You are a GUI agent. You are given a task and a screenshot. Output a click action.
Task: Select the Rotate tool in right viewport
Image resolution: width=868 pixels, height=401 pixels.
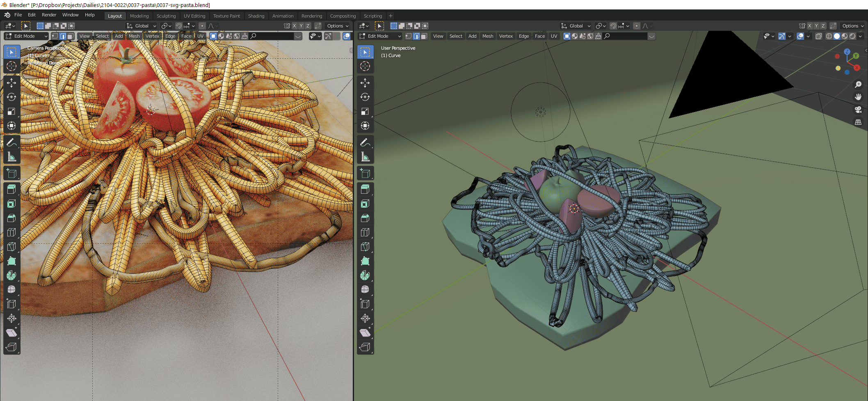(365, 97)
